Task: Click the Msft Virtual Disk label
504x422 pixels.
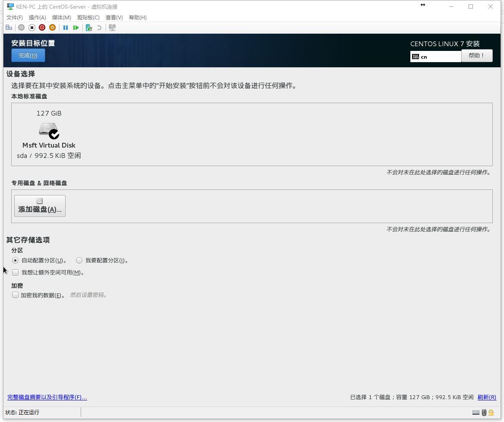Action: tap(49, 145)
